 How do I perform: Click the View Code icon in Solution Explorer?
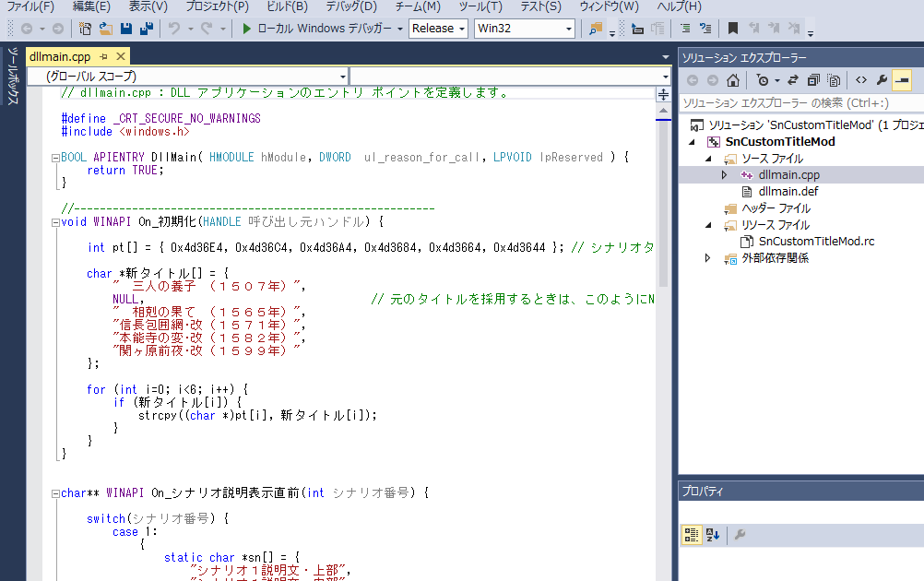pos(860,80)
